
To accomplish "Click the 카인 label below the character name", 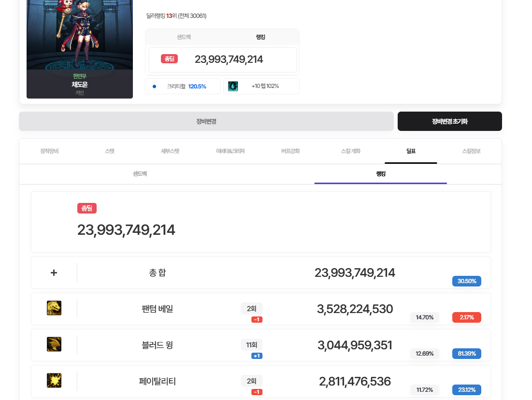I will (x=80, y=93).
